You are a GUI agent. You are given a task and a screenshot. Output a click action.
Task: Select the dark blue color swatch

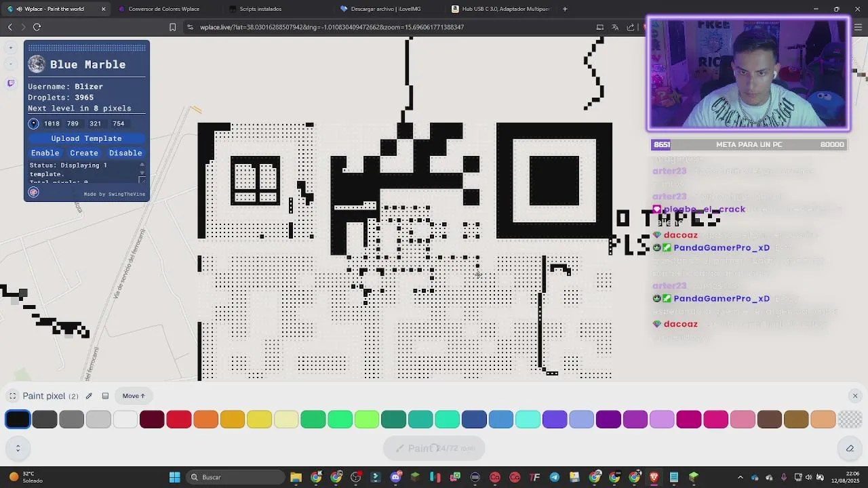coord(474,420)
